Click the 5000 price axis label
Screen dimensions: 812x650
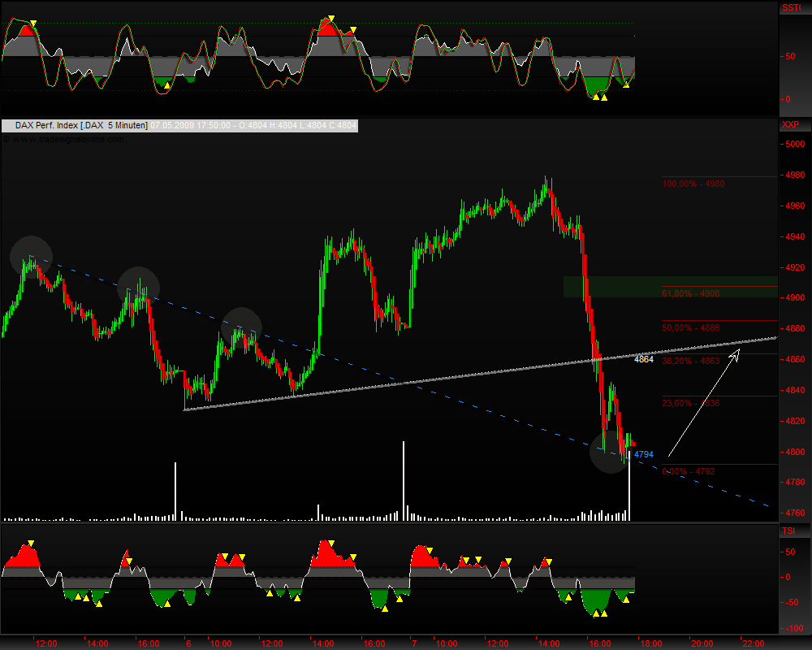pyautogui.click(x=795, y=144)
